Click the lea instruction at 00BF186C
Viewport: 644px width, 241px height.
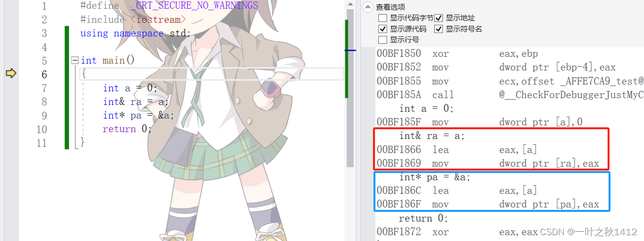tap(441, 190)
